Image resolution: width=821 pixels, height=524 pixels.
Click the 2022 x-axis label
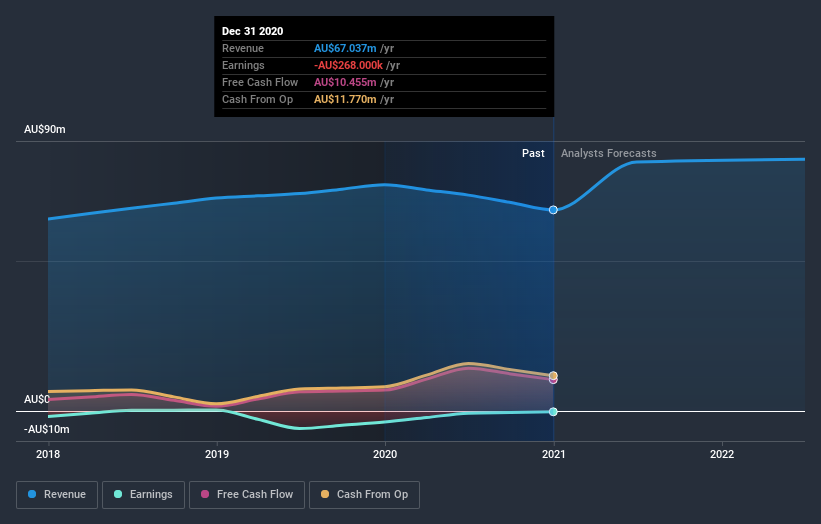(722, 454)
